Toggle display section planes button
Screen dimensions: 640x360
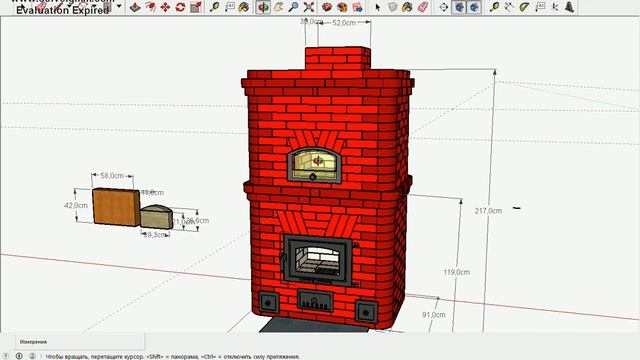point(459,7)
